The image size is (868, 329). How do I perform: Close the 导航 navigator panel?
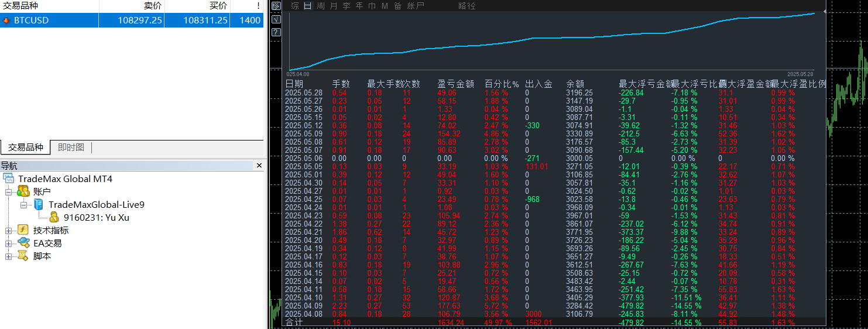259,166
